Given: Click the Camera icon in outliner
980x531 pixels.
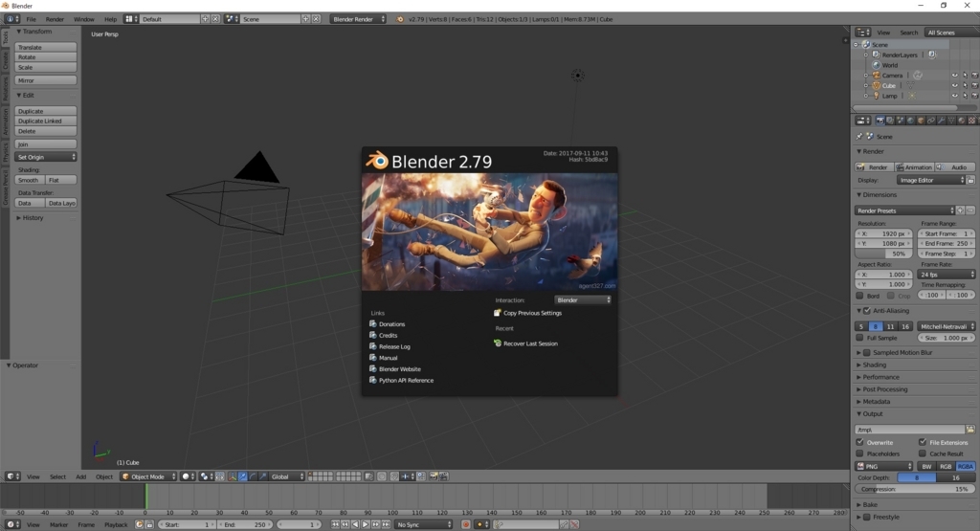Looking at the screenshot, I should (x=877, y=75).
